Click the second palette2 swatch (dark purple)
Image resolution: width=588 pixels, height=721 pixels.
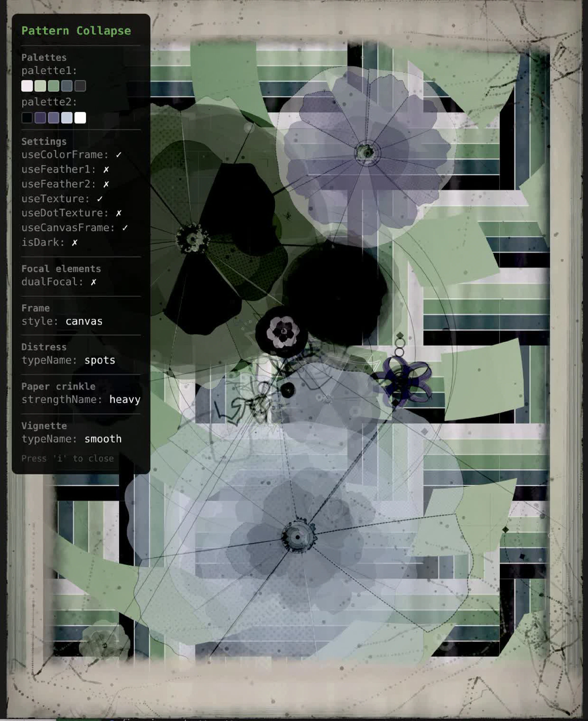(40, 118)
